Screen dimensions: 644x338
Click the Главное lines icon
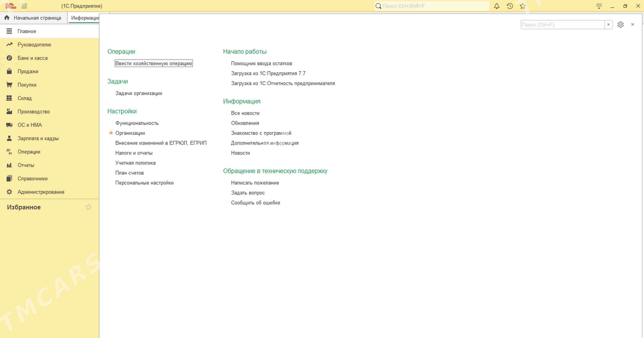pos(9,31)
